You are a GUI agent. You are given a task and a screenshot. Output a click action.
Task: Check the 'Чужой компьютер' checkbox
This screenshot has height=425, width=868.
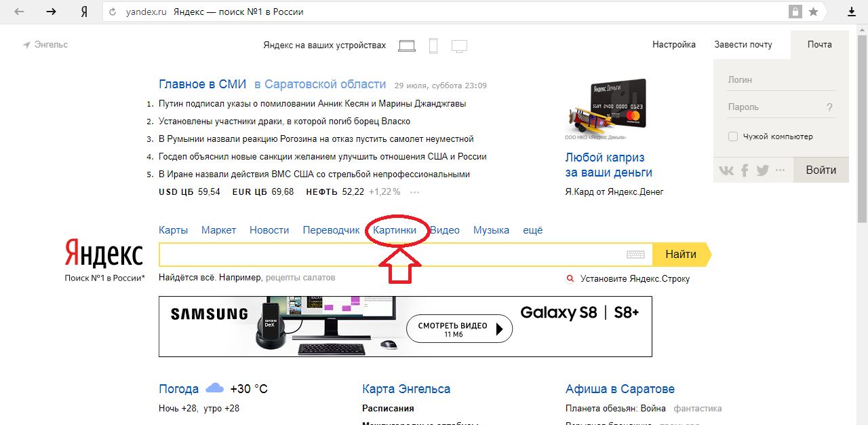[x=733, y=136]
